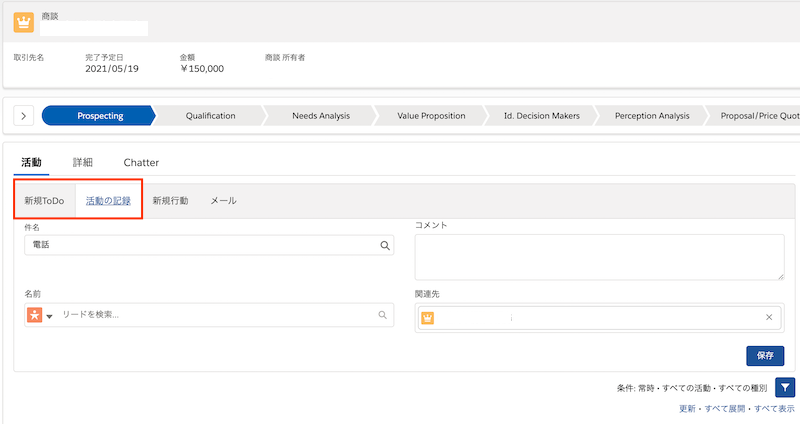800x424 pixels.
Task: Select the Qualification stage
Action: (x=210, y=116)
